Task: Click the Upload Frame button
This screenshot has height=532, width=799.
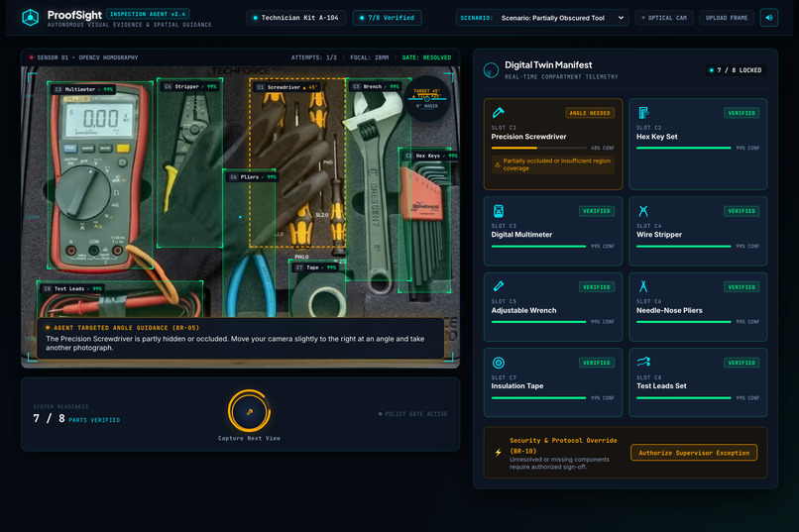Action: pyautogui.click(x=726, y=18)
